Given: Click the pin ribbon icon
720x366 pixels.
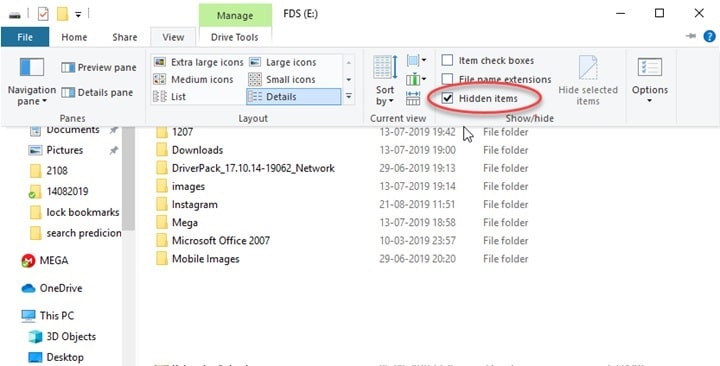Looking at the screenshot, I should click(x=690, y=36).
